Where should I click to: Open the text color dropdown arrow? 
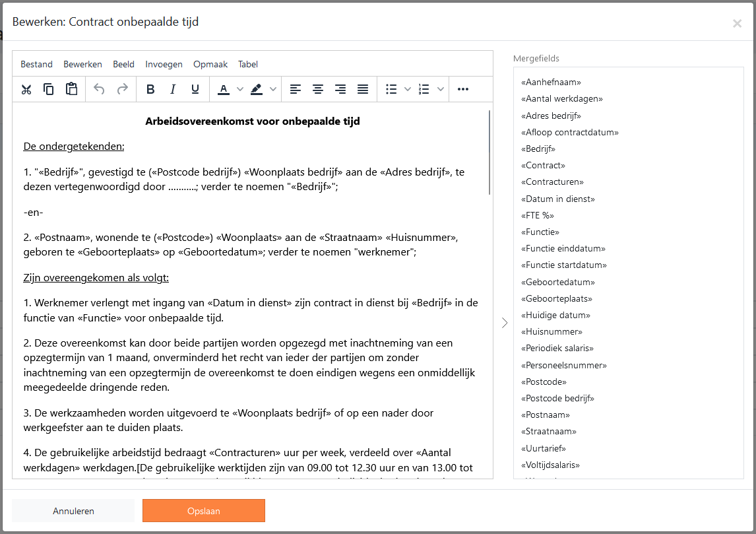[x=239, y=89]
